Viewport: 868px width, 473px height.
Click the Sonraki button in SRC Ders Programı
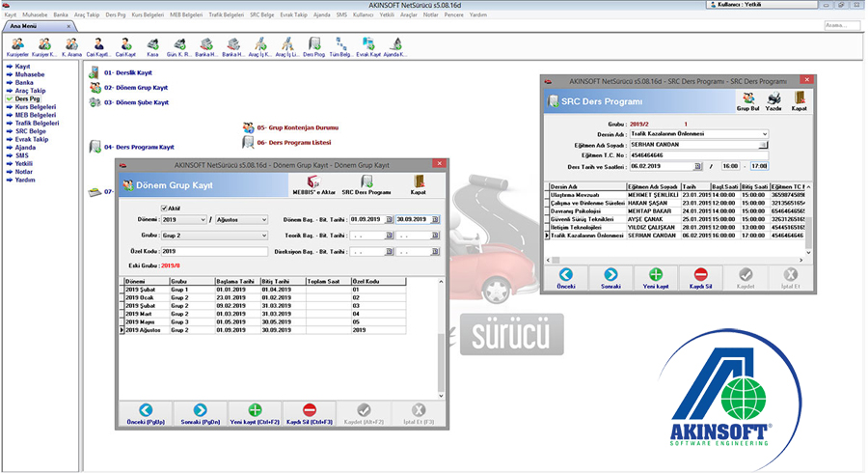tap(610, 278)
